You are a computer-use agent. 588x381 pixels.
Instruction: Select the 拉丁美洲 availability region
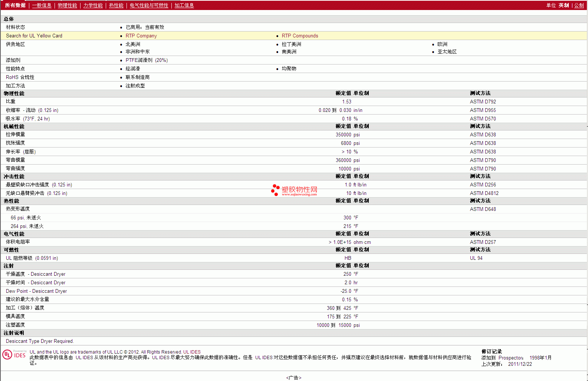(x=291, y=44)
